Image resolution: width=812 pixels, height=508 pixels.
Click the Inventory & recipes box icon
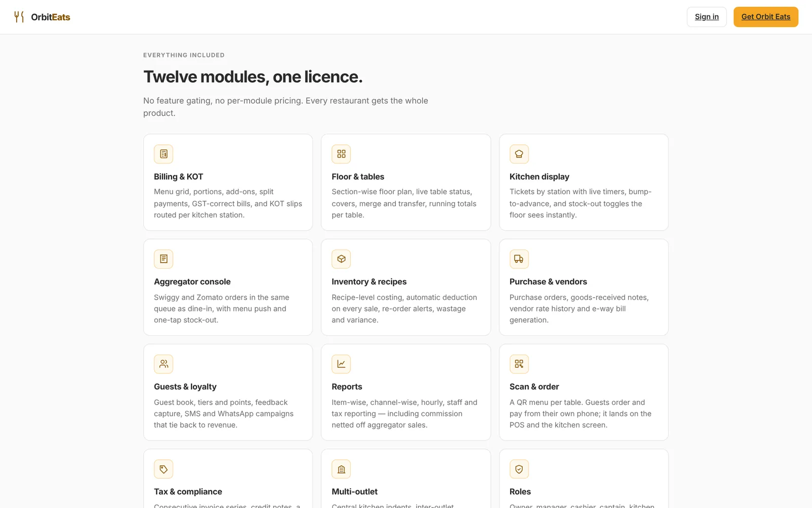341,259
